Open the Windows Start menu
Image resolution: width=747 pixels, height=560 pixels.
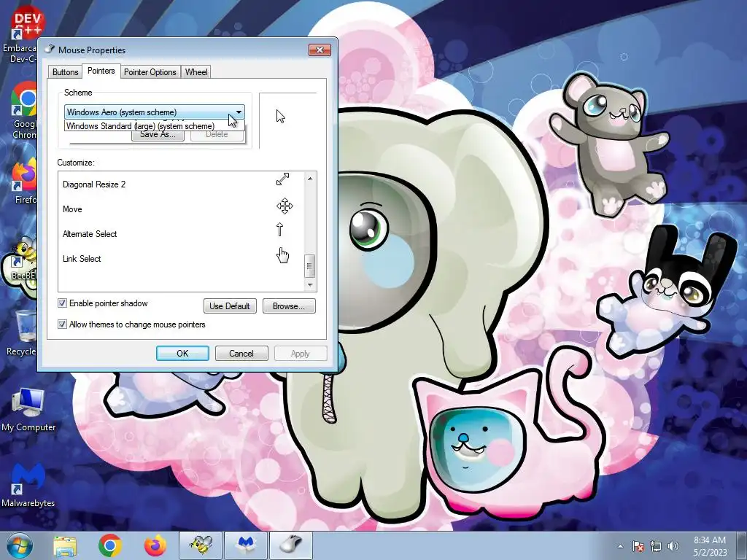20,545
